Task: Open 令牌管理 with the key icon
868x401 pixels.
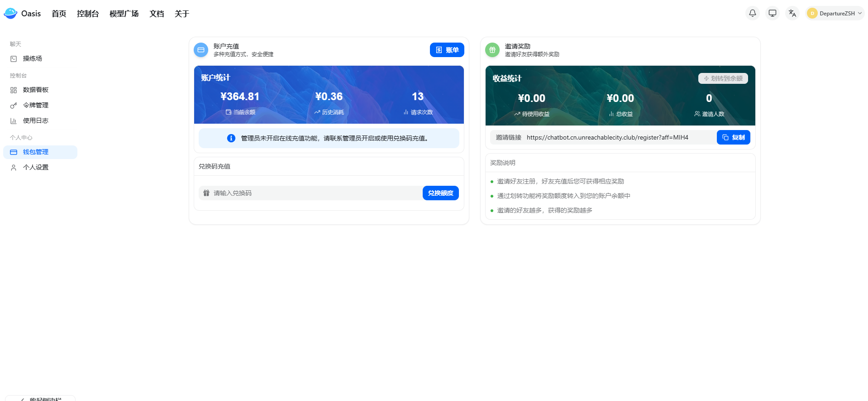Action: pos(35,105)
